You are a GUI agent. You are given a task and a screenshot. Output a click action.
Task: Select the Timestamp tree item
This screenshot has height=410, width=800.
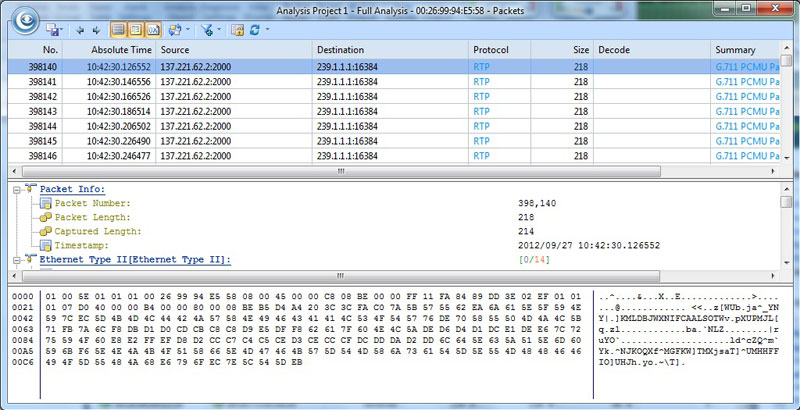(x=80, y=246)
